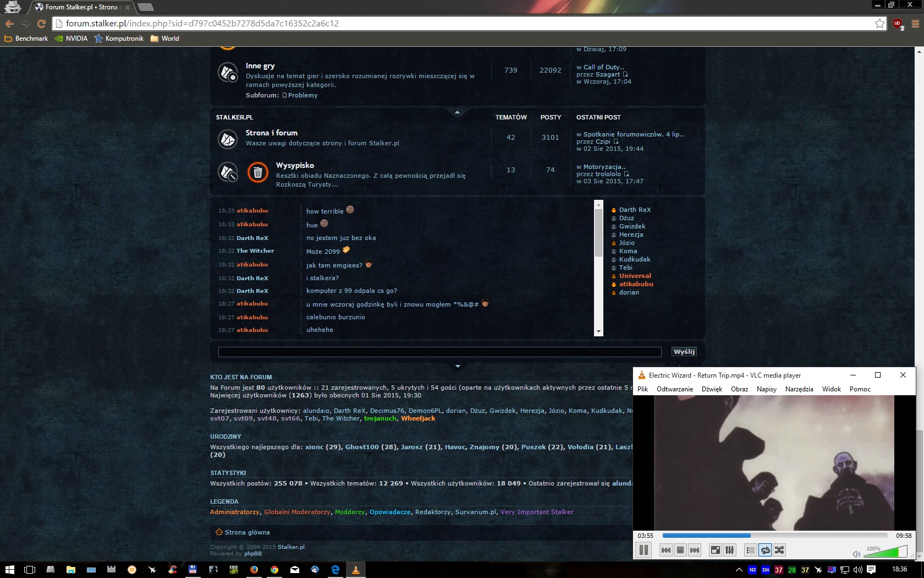Screen dimensions: 924x578
Task: Adjust the VLC volume slider
Action: point(886,552)
